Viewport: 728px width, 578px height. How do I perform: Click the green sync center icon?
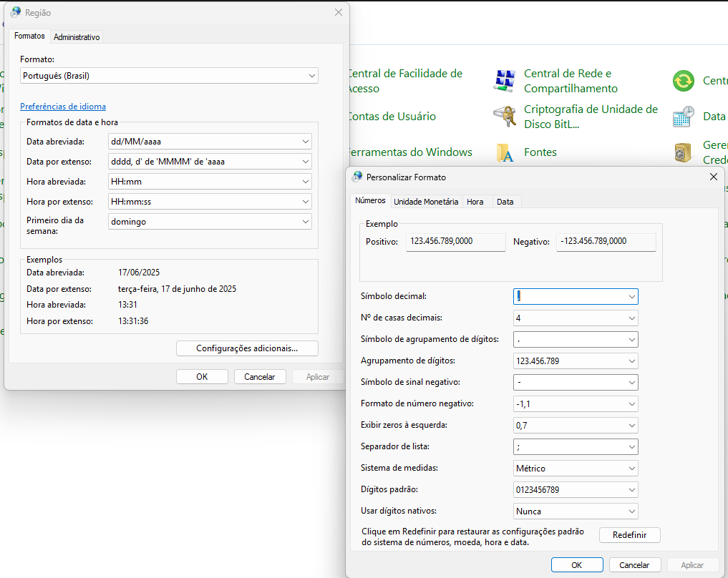(684, 81)
